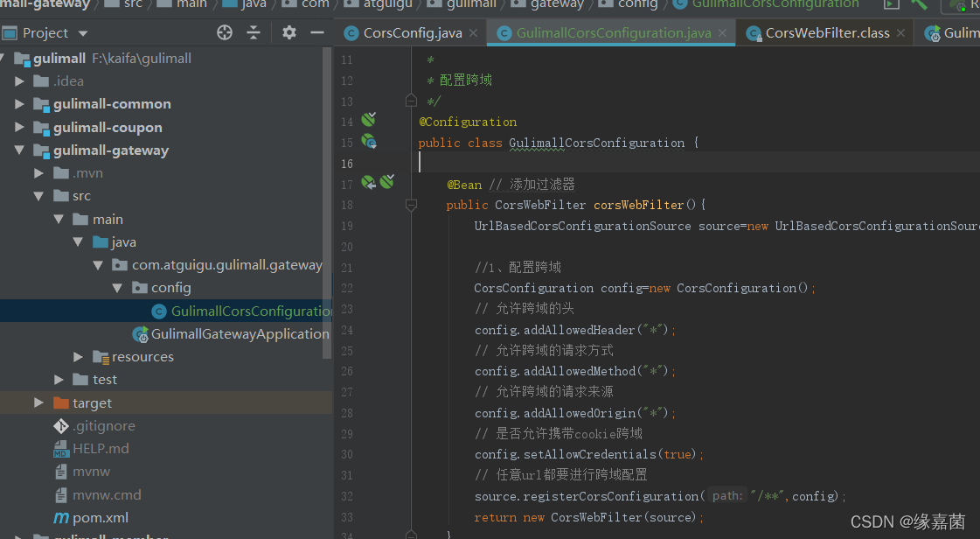Click the build hammer icon in toolbar
The width and height of the screenshot is (980, 539).
coord(919,3)
